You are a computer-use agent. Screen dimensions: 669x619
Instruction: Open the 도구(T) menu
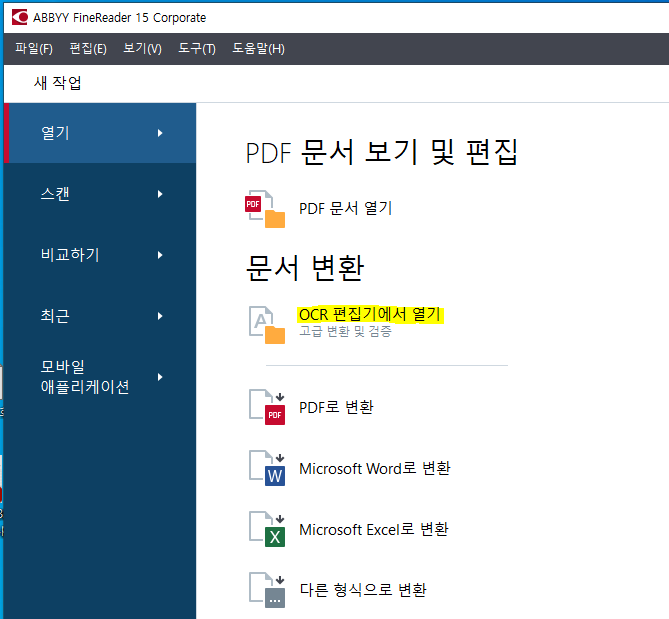click(x=197, y=49)
